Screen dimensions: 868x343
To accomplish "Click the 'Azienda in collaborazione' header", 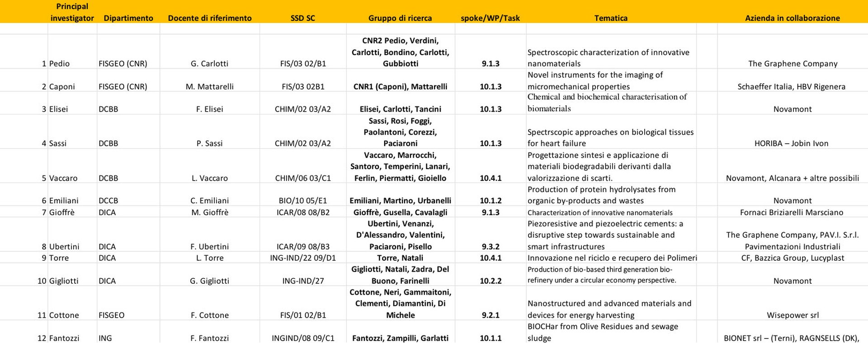I will point(793,18).
